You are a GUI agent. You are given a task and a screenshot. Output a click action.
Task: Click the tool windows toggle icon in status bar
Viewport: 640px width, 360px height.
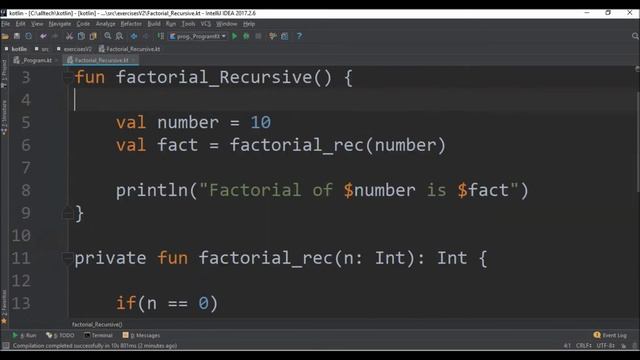pyautogui.click(x=5, y=346)
